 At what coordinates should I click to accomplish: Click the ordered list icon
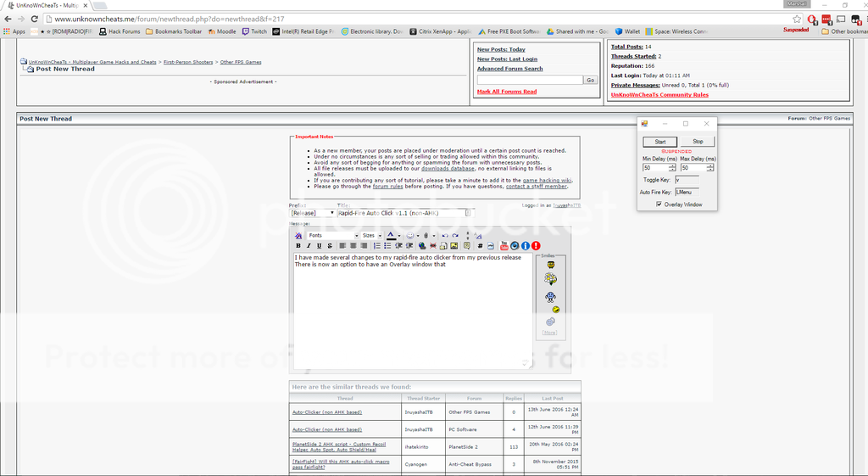(377, 246)
